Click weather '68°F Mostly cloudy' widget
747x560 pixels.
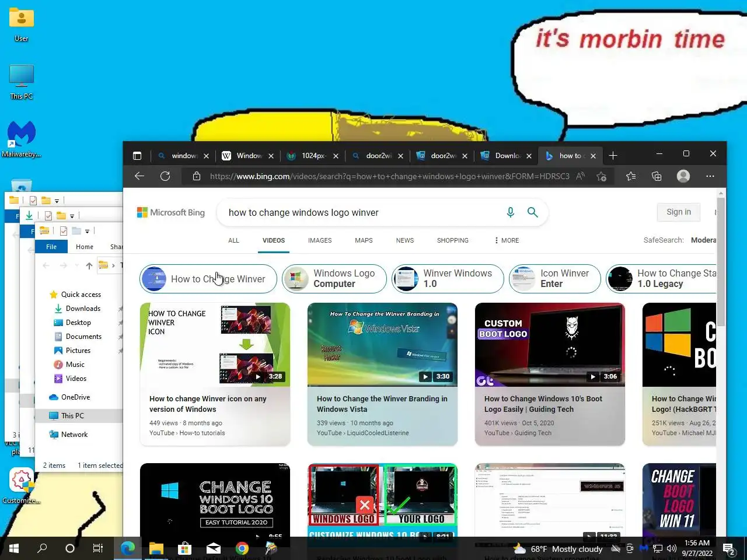click(x=558, y=549)
